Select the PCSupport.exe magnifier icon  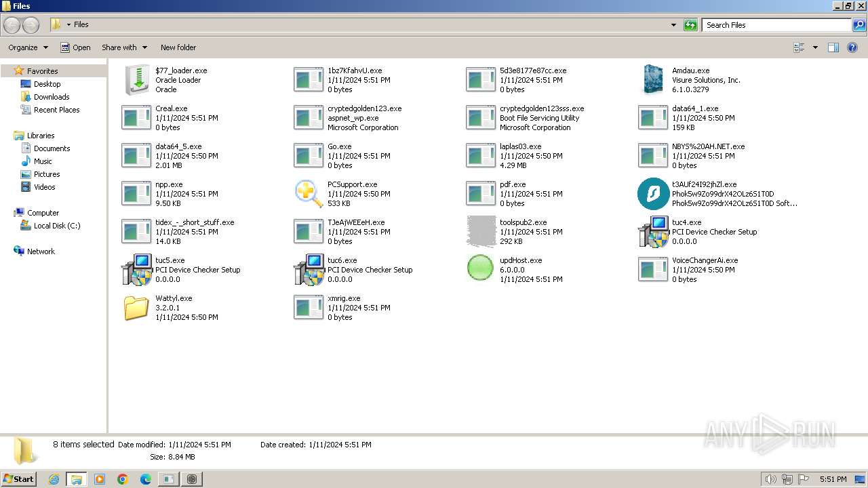[x=309, y=194]
